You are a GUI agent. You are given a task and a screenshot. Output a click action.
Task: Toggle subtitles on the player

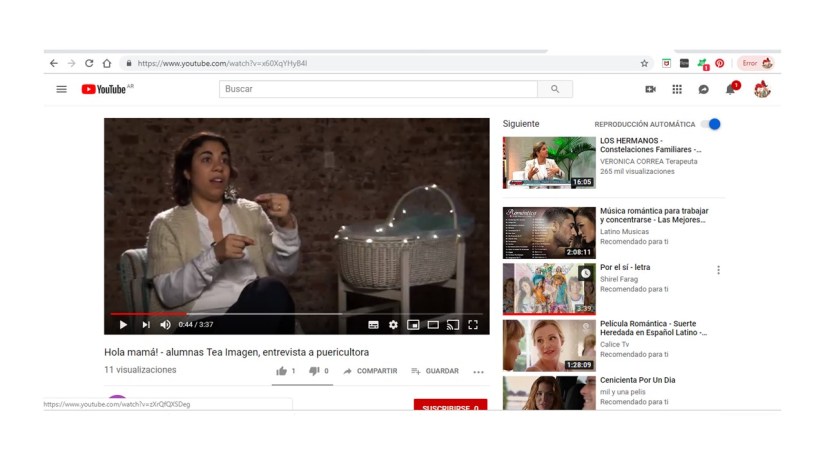click(x=373, y=325)
